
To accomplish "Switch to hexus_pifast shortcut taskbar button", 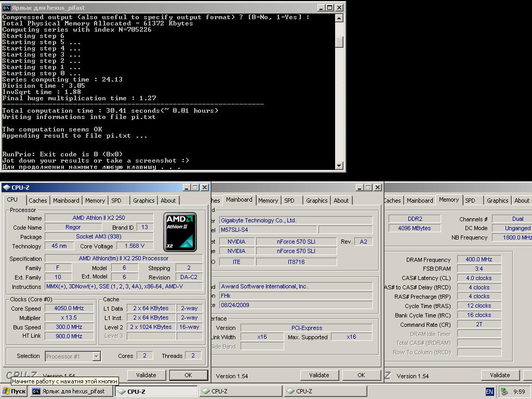I will pos(72,391).
